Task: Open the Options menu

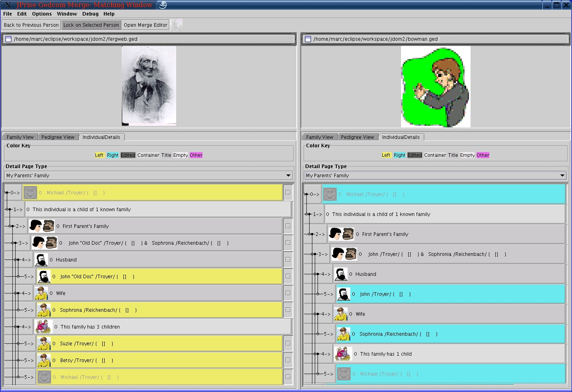Action: 42,14
